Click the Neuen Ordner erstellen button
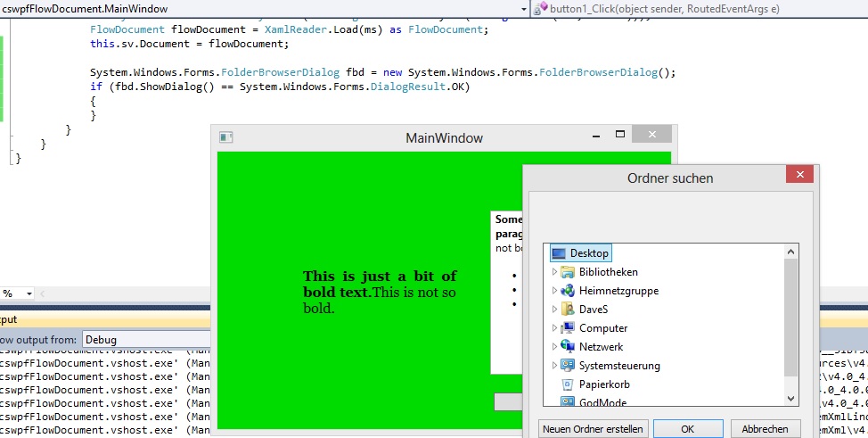 (593, 429)
